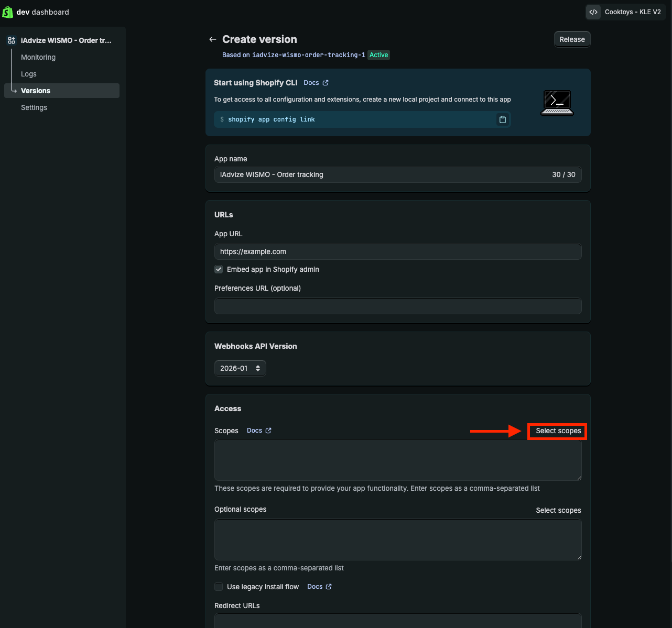The image size is (672, 628).
Task: Click the back arrow beside Create version
Action: tap(212, 39)
